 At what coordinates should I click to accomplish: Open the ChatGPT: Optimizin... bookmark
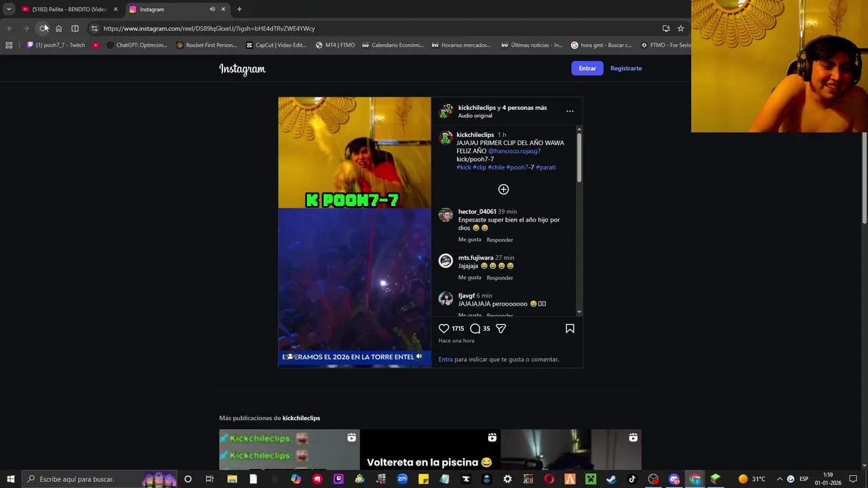(x=137, y=45)
